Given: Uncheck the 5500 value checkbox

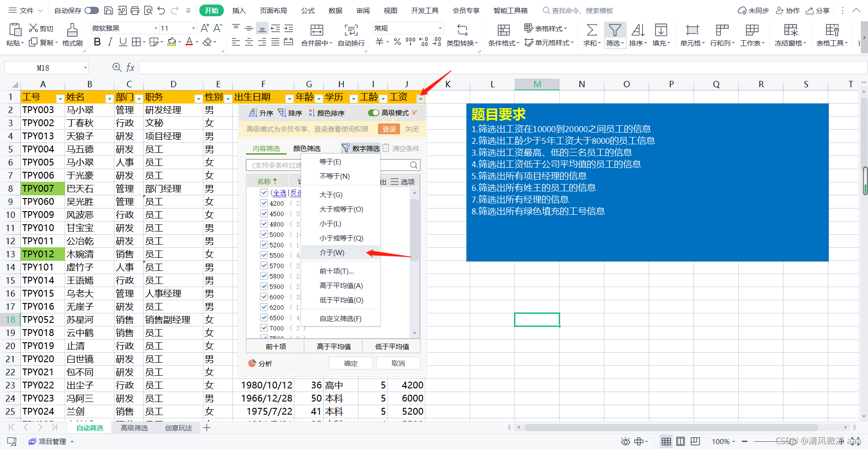Looking at the screenshot, I should pos(264,255).
